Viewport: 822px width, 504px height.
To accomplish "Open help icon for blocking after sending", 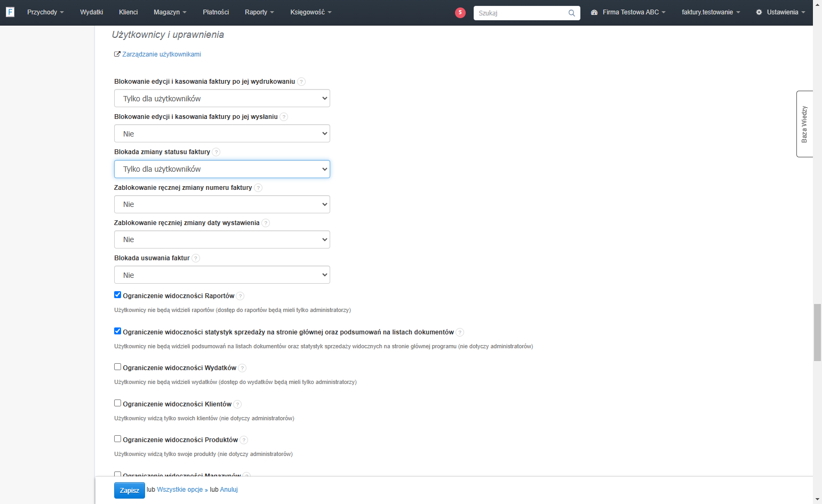I will click(x=284, y=117).
